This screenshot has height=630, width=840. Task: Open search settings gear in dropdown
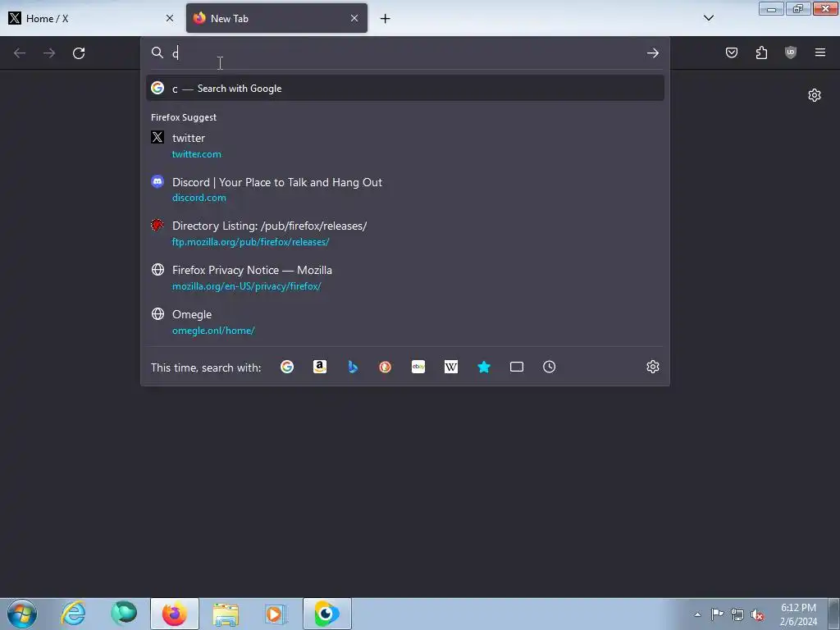[x=652, y=367]
